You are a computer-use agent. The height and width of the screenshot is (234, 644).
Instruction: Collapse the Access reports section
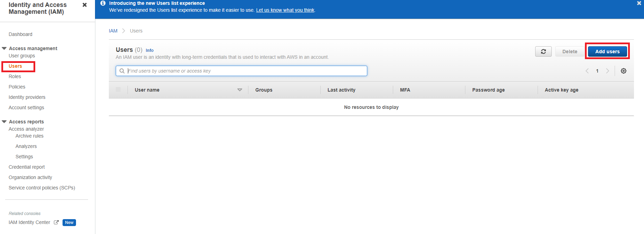tap(4, 122)
